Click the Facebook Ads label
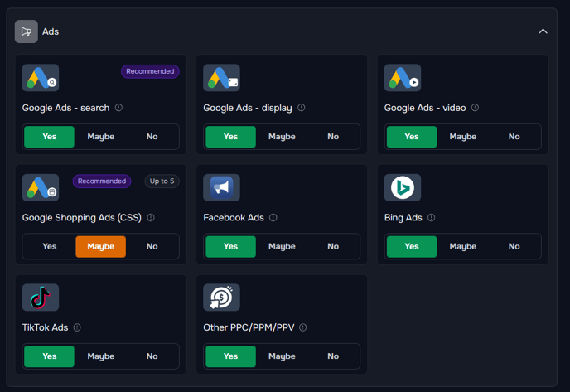Image resolution: width=570 pixels, height=392 pixels. (x=234, y=218)
